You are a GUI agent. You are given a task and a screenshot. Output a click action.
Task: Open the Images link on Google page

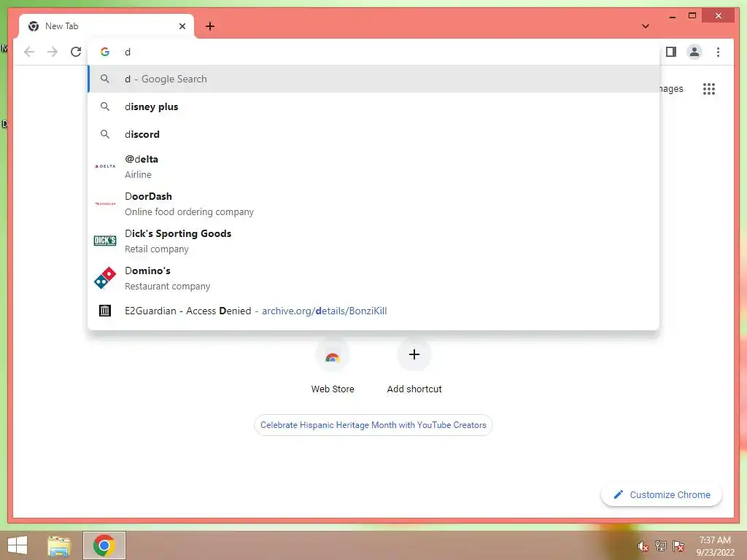pyautogui.click(x=671, y=88)
